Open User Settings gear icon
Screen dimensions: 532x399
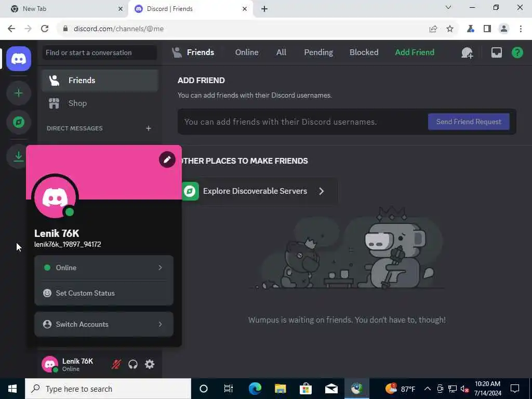[x=150, y=364]
